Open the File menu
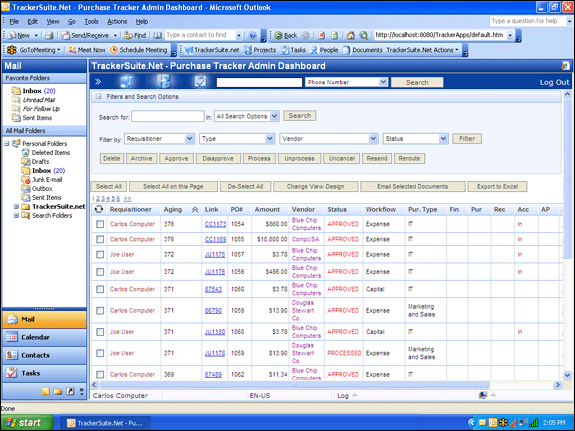Viewport: 575px width, 431px height. [14, 22]
